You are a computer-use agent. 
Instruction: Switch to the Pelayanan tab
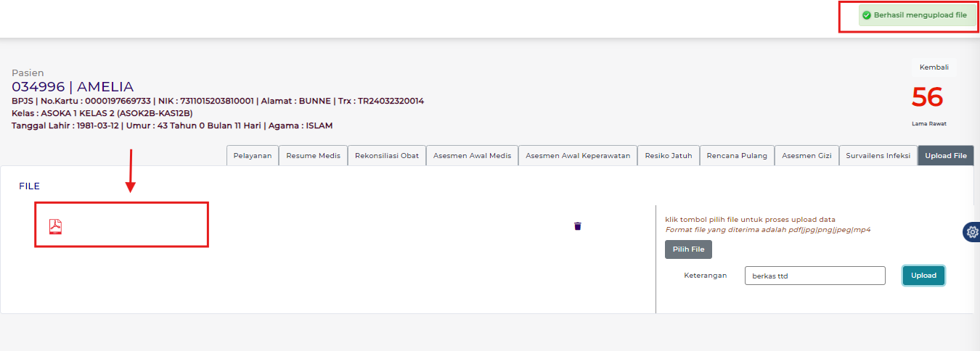[x=253, y=156]
